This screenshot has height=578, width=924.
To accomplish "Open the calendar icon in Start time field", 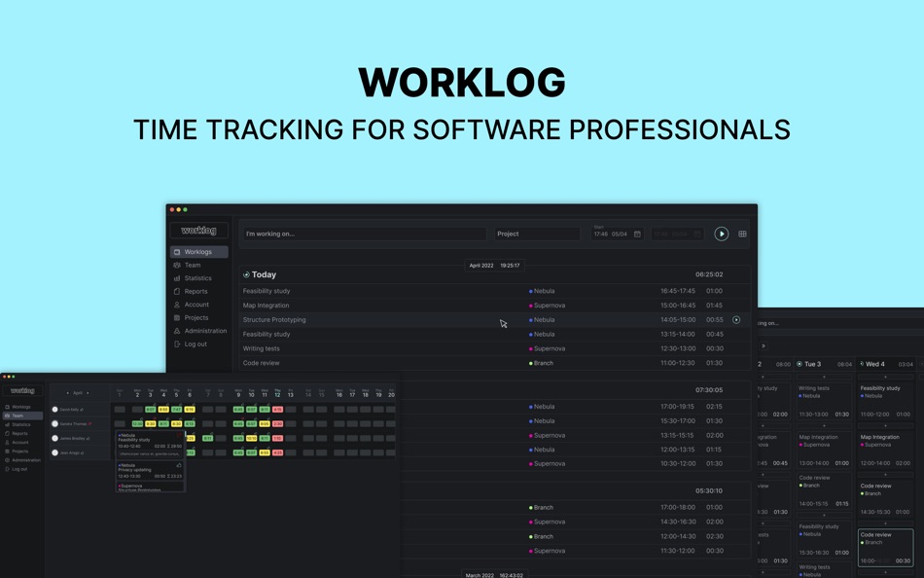I will click(637, 235).
